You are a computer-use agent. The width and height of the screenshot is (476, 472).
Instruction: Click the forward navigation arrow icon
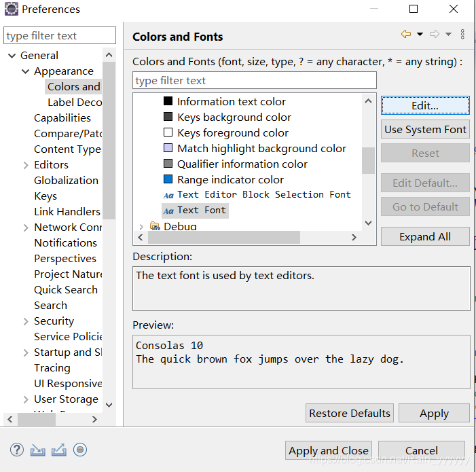point(435,34)
